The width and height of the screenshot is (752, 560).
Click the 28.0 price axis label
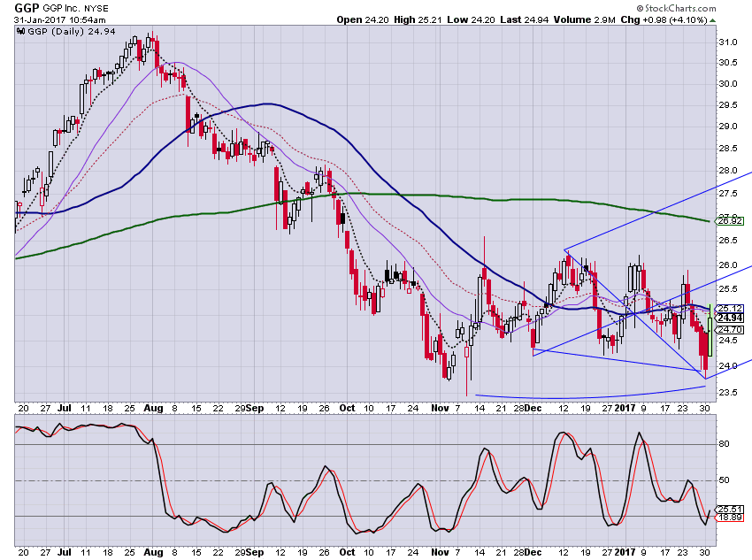727,171
